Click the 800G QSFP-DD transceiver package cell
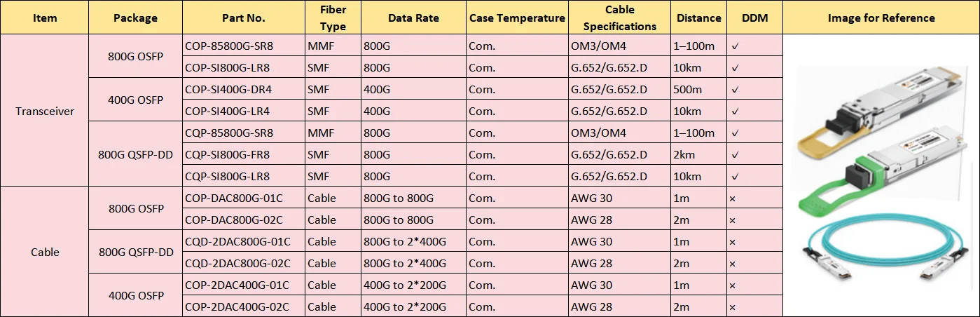Viewport: 980px width, 317px height. coord(136,154)
